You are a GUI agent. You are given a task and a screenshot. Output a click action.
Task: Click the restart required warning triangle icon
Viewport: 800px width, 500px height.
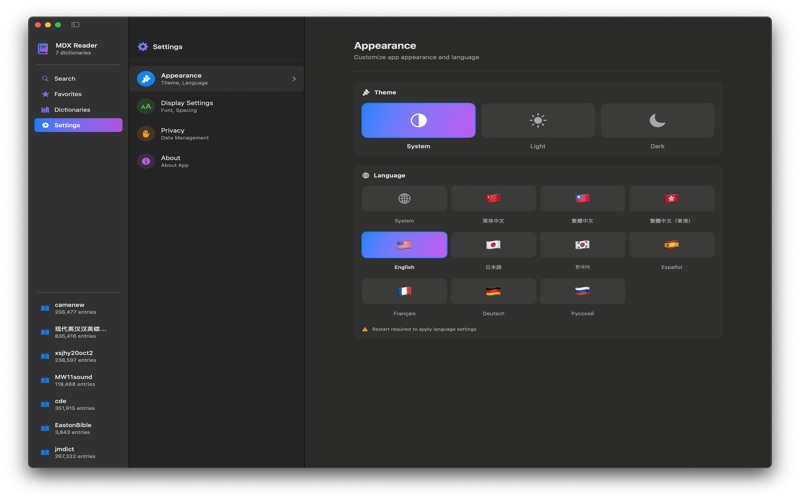[365, 329]
